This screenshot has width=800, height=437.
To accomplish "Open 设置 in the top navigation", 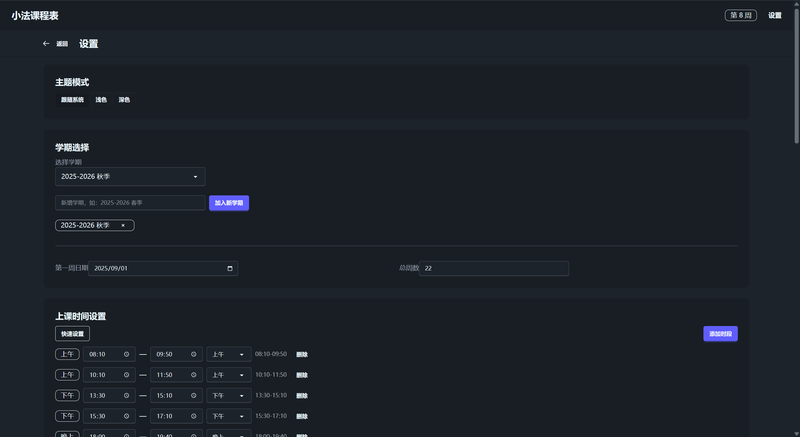I will click(775, 15).
